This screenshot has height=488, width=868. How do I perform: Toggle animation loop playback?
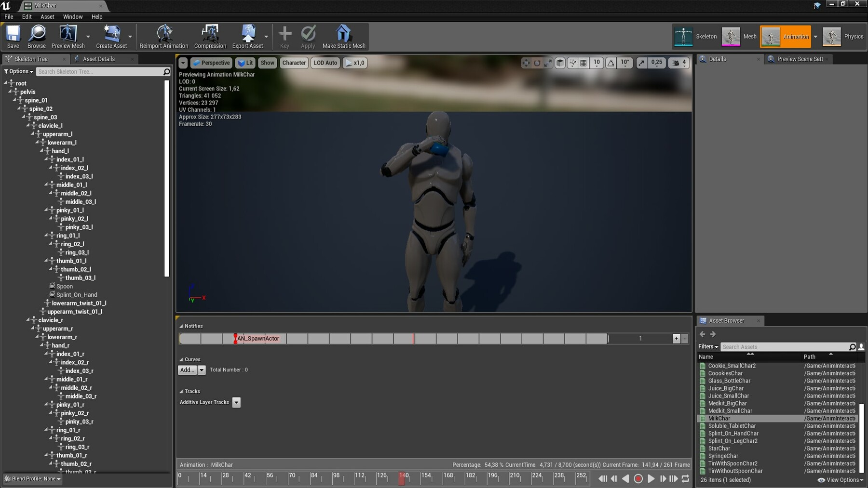(x=685, y=478)
